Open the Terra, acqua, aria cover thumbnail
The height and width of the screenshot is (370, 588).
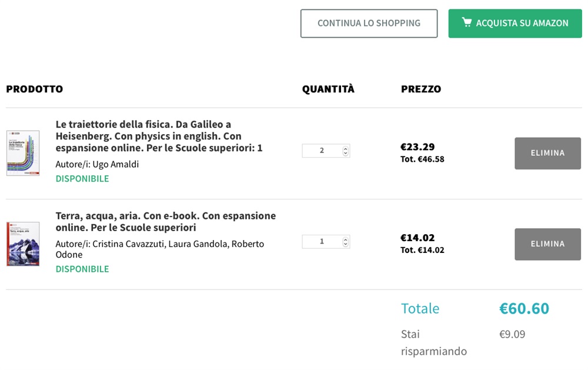point(23,244)
